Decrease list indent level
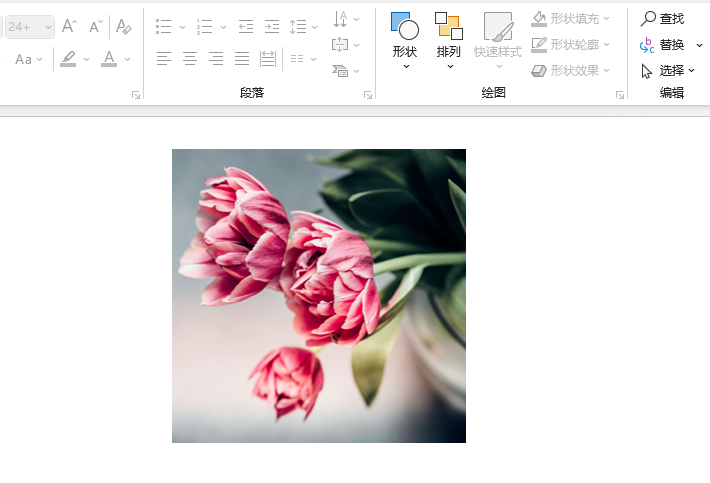710x483 pixels. click(x=246, y=27)
